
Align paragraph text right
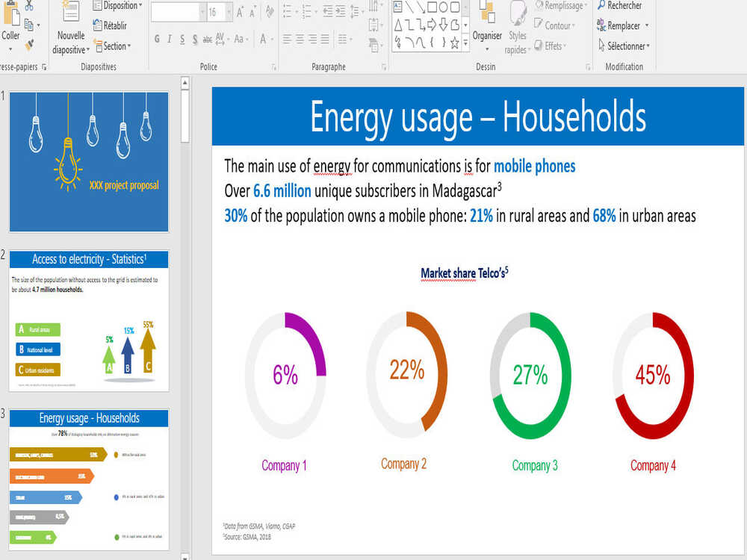click(312, 39)
